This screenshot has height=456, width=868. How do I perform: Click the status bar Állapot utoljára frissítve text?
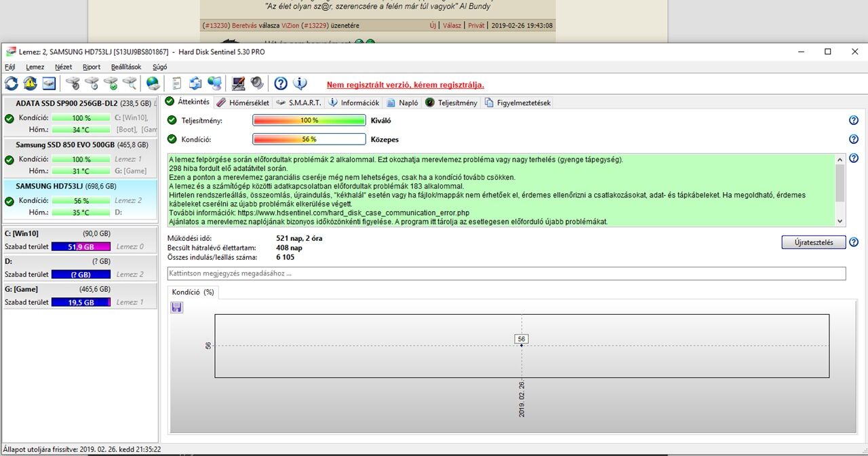[x=82, y=449]
